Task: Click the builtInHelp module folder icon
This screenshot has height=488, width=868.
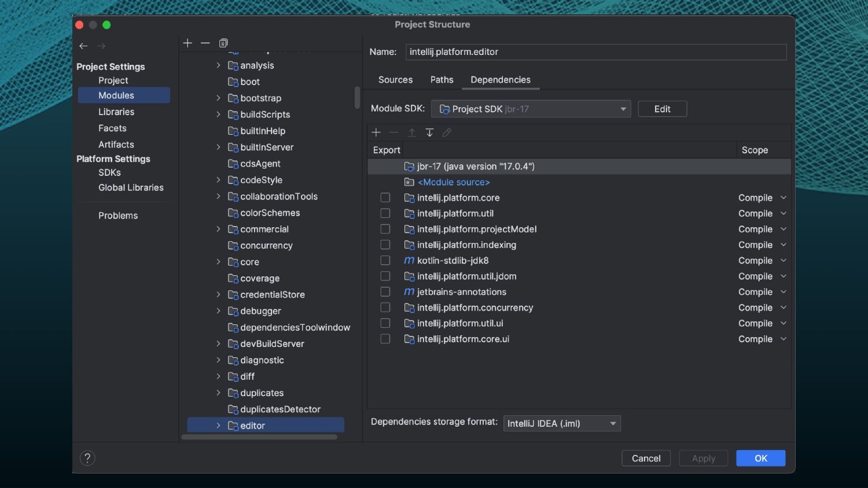Action: pos(233,131)
